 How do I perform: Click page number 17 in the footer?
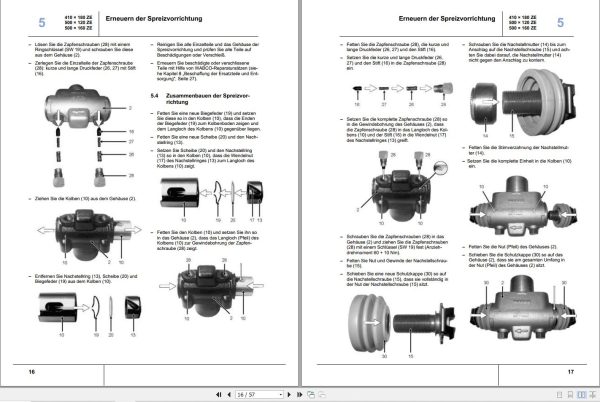coord(571,371)
